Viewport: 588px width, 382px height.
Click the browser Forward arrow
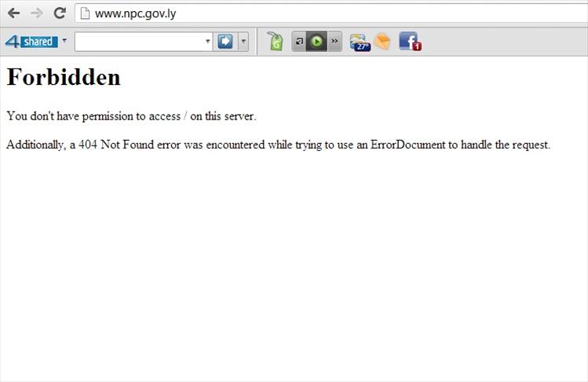36,13
